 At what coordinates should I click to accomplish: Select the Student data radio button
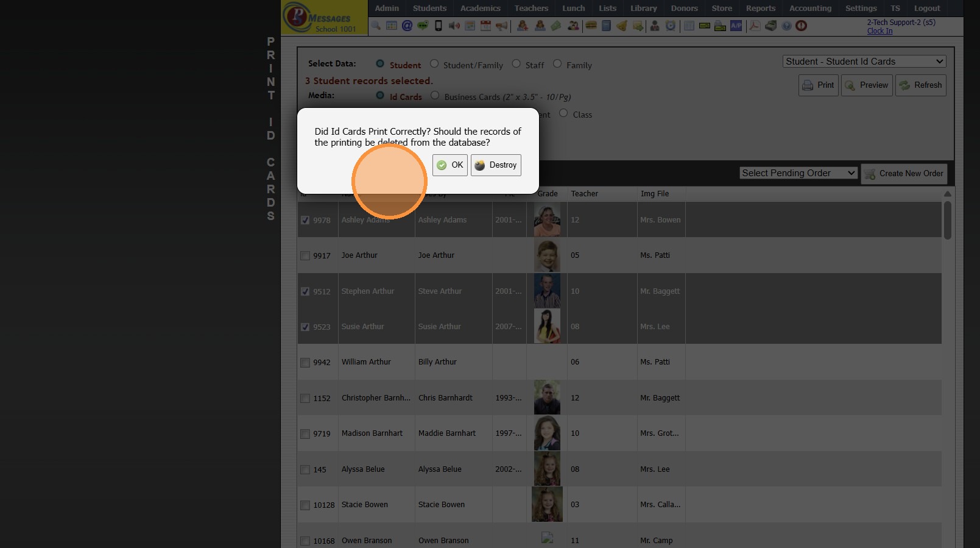click(380, 63)
